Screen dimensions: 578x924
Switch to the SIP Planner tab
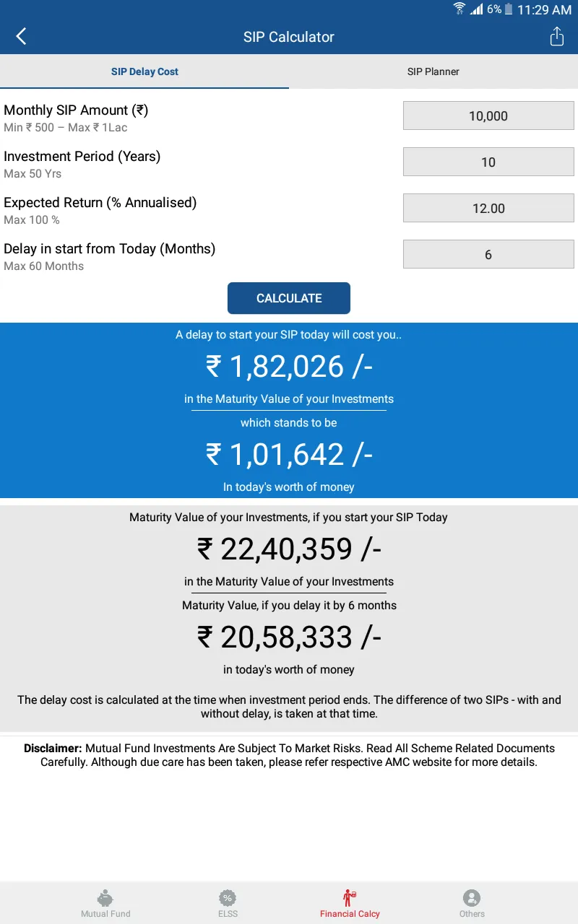pos(433,71)
